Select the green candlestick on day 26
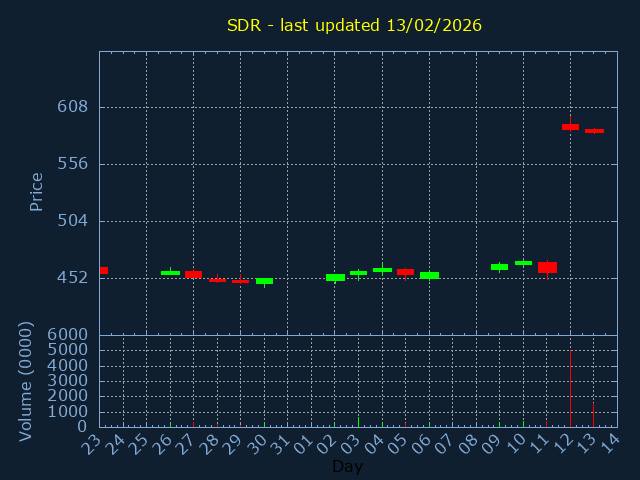Image resolution: width=640 pixels, height=480 pixels. point(170,273)
